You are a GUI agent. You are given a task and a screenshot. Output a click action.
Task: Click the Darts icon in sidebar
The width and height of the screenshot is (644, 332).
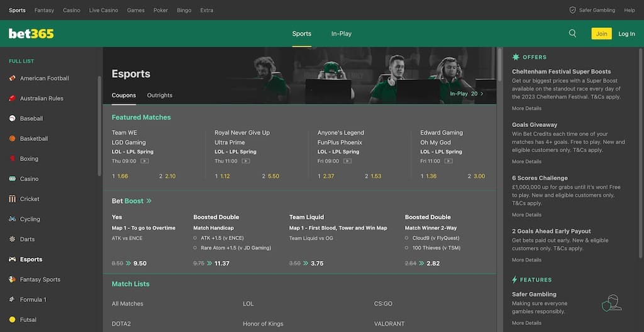tap(13, 239)
